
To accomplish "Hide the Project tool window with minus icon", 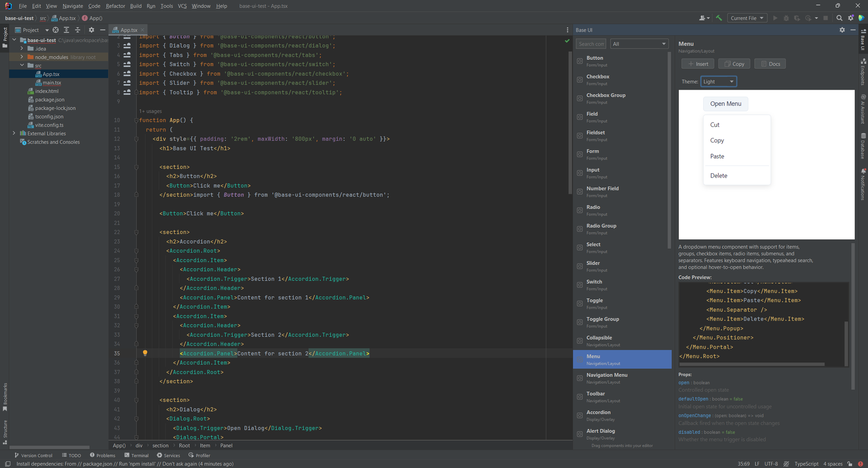I will tap(103, 30).
